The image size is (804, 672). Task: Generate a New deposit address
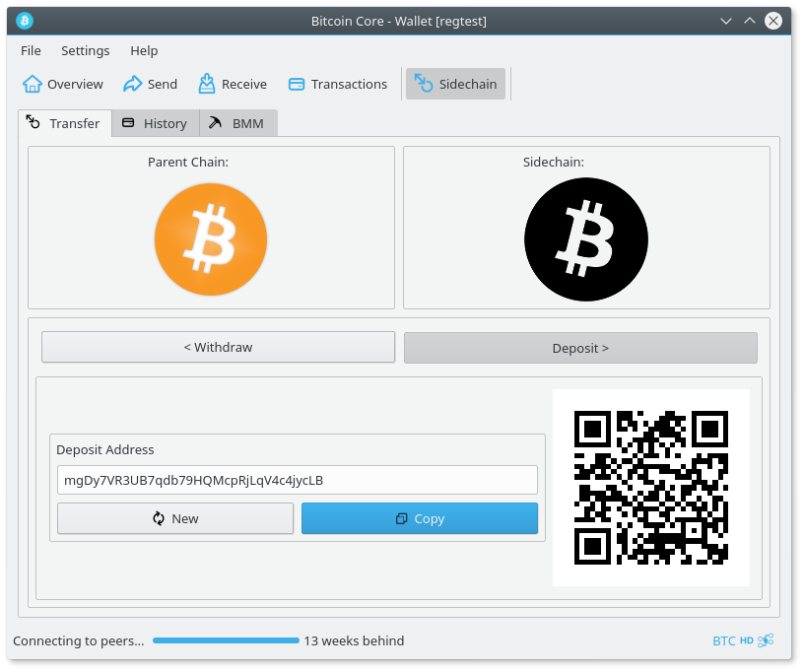click(x=175, y=518)
